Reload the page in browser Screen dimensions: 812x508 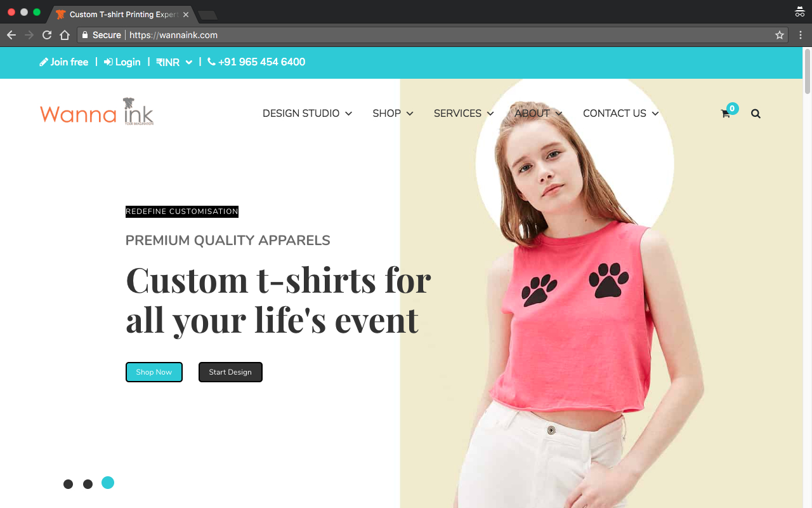click(47, 35)
